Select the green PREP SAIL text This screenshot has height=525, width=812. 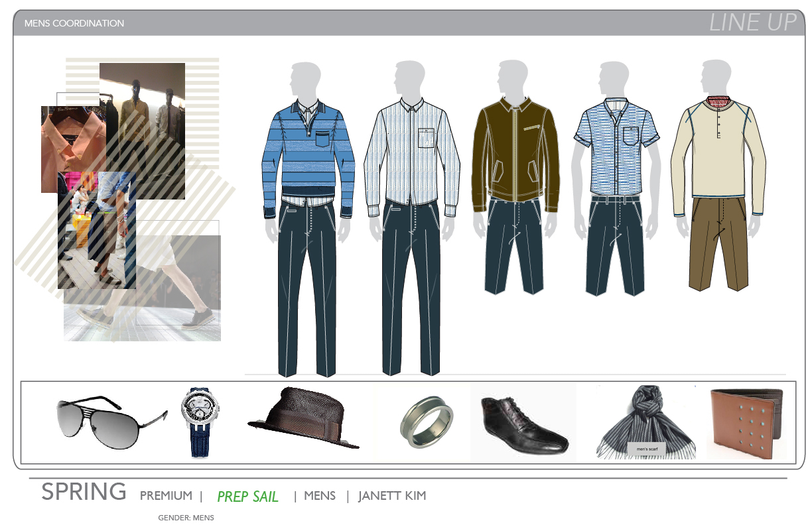[248, 496]
